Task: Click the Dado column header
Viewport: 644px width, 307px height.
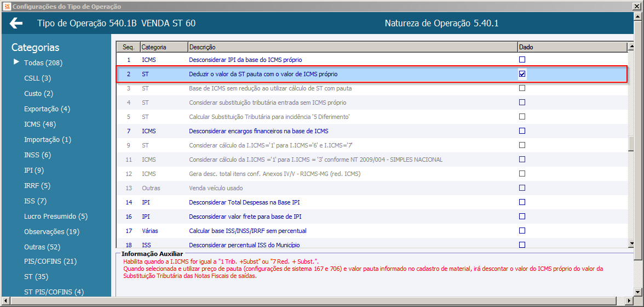Action: 572,47
